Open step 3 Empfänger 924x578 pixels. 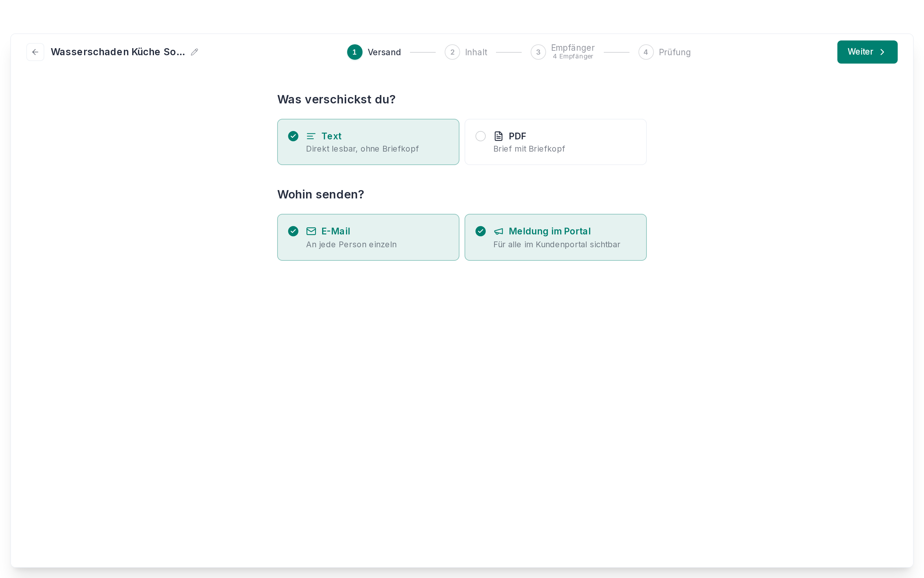(562, 52)
